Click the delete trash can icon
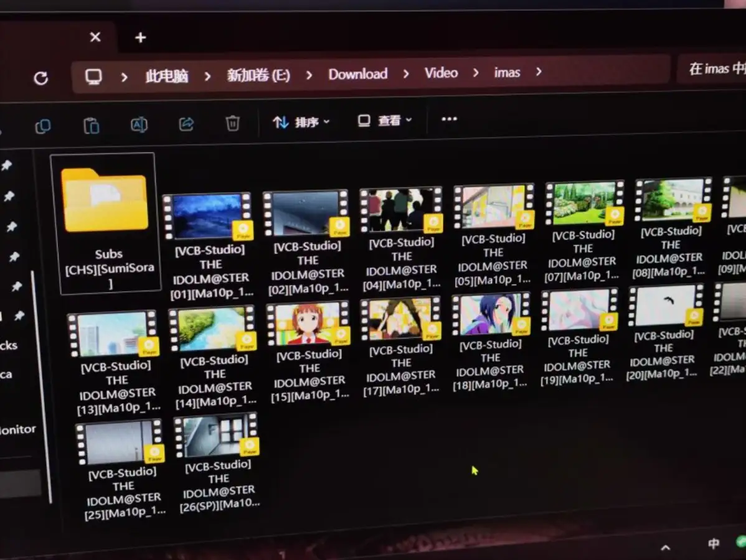The image size is (746, 560). pos(232,123)
